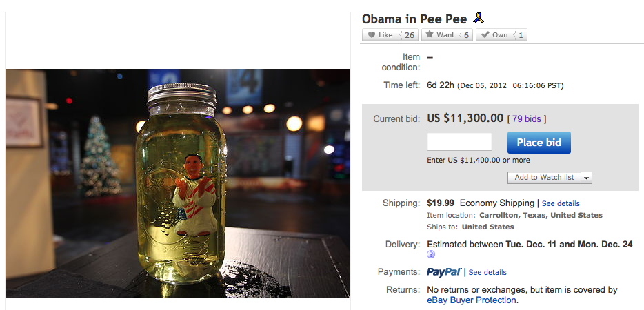Click the US $11,300.00 current bid price
Screen dimensions: 644x310
click(465, 118)
